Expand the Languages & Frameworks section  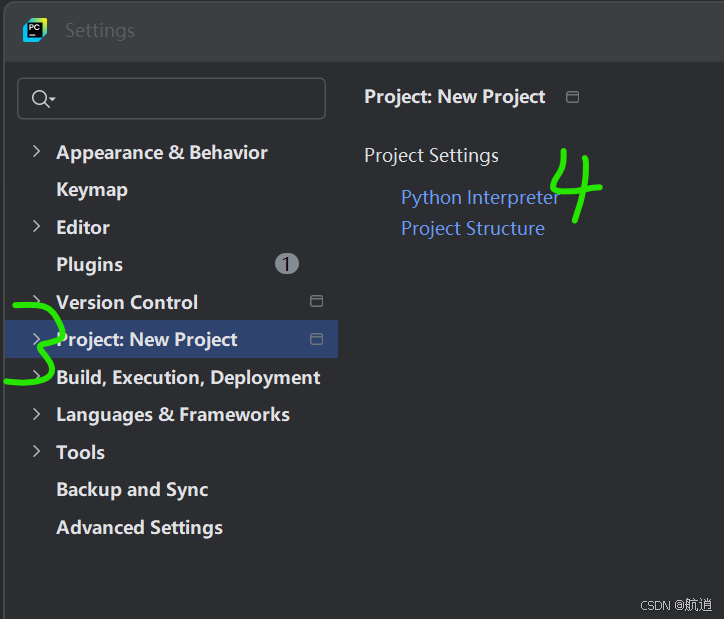pyautogui.click(x=37, y=414)
